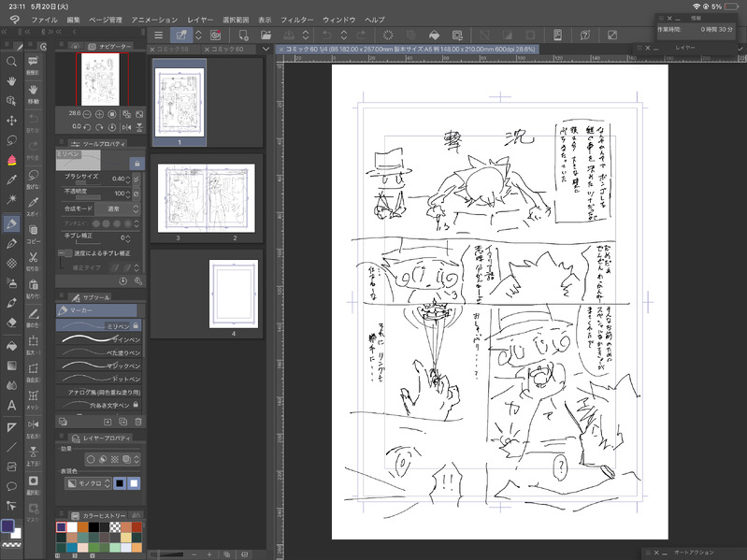This screenshot has height=560, width=747.
Task: Select the Operation object tool
Action: coord(11,101)
